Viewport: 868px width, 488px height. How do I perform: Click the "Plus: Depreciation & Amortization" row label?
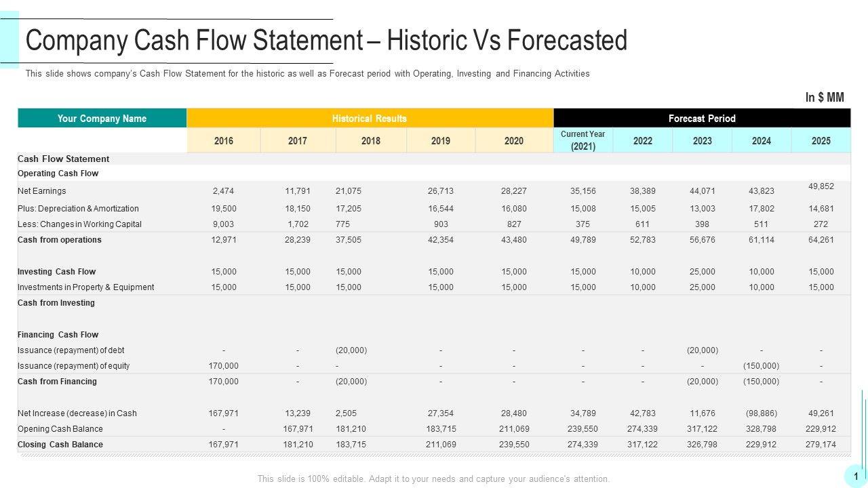pyautogui.click(x=78, y=209)
